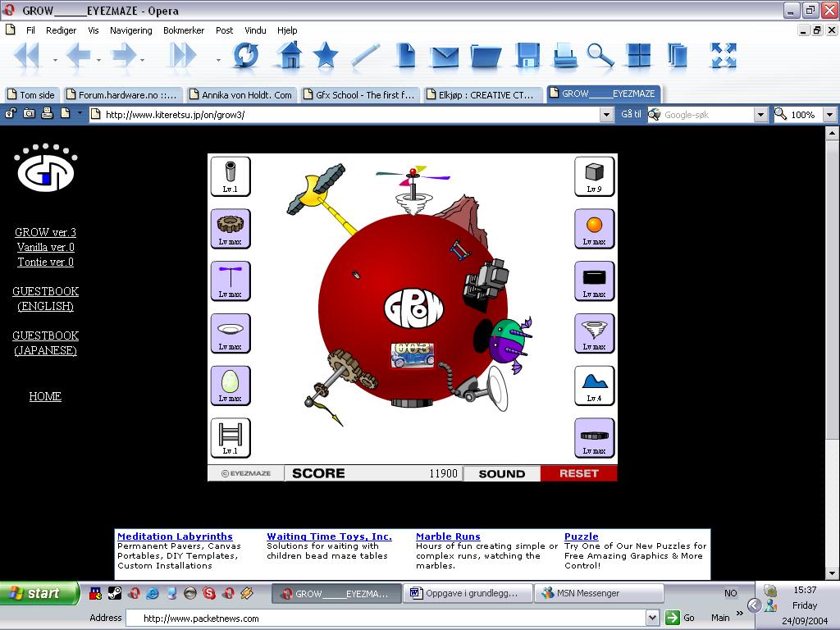The height and width of the screenshot is (630, 840).
Task: Expand the forward button history arrow
Action: pyautogui.click(x=142, y=60)
